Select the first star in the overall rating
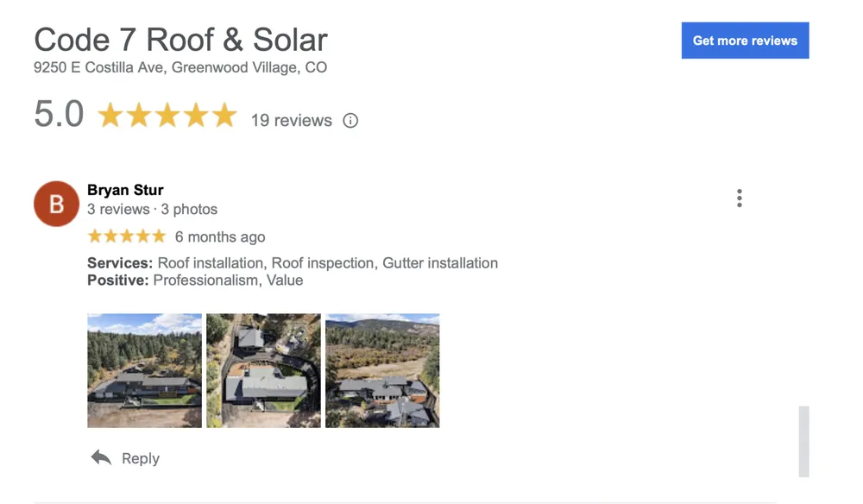 point(110,115)
